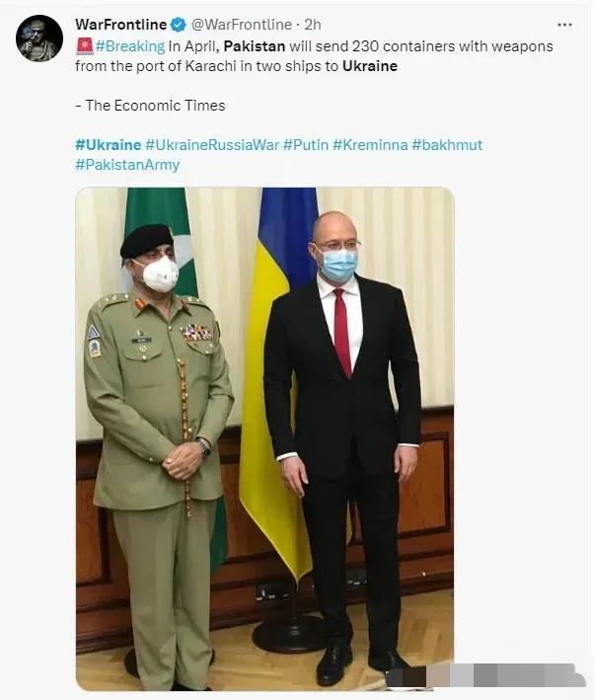Viewport: 595px width, 700px height.
Task: Open the WarFrontline display name
Action: (120, 25)
